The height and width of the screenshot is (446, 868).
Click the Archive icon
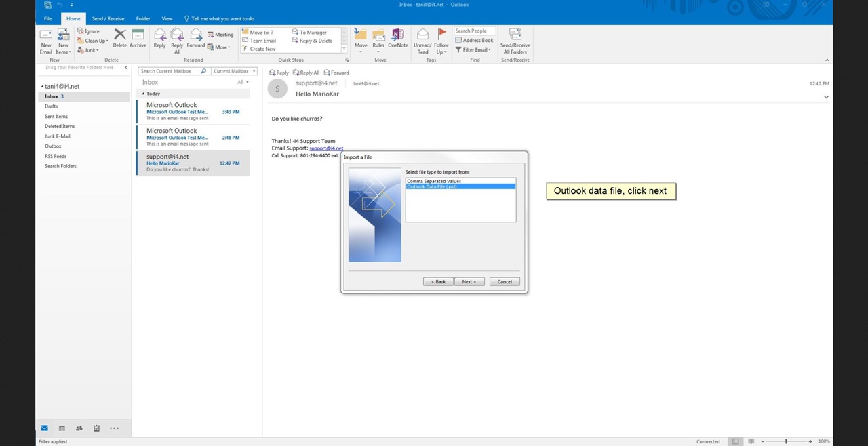pyautogui.click(x=138, y=39)
